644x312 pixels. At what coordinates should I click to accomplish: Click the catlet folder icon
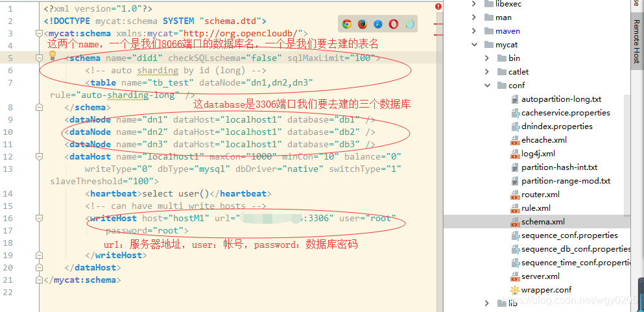[x=501, y=72]
